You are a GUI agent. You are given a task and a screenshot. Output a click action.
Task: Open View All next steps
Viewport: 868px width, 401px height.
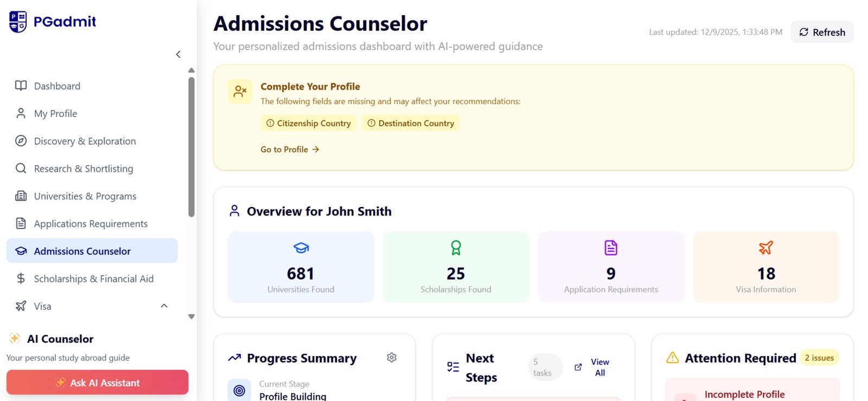(x=599, y=367)
